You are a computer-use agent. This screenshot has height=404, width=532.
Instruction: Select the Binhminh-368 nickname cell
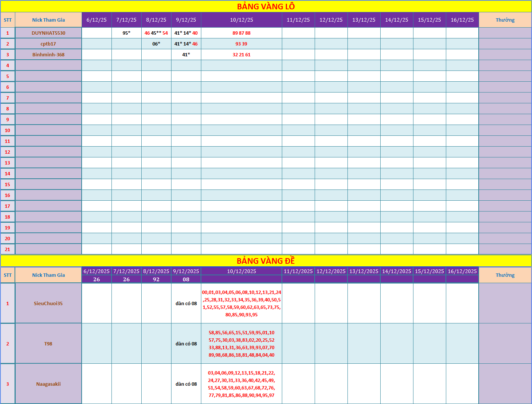click(x=48, y=54)
